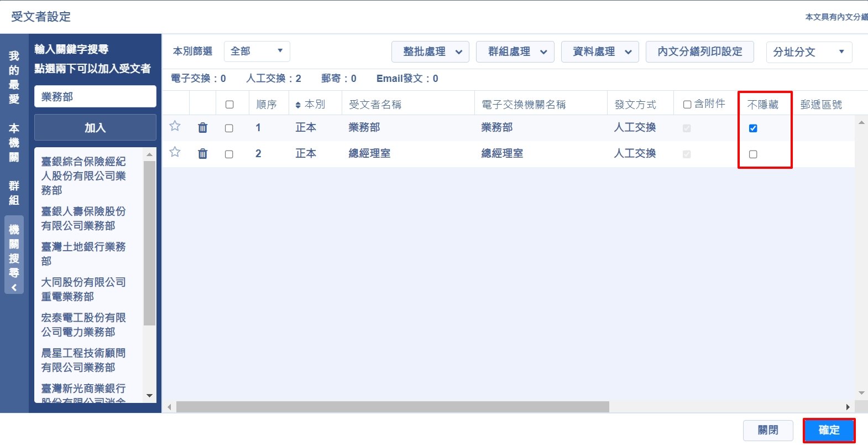
Task: Open the 分址分文 dropdown
Action: pos(808,52)
